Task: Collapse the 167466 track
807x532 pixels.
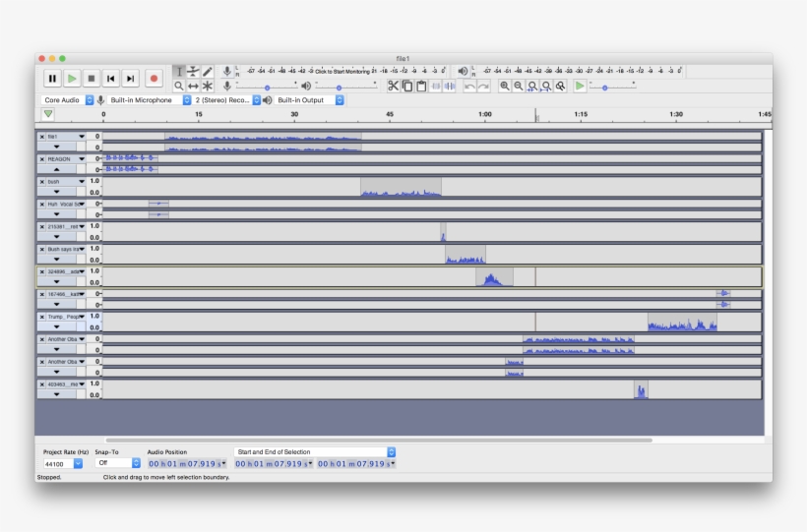Action: (x=57, y=305)
